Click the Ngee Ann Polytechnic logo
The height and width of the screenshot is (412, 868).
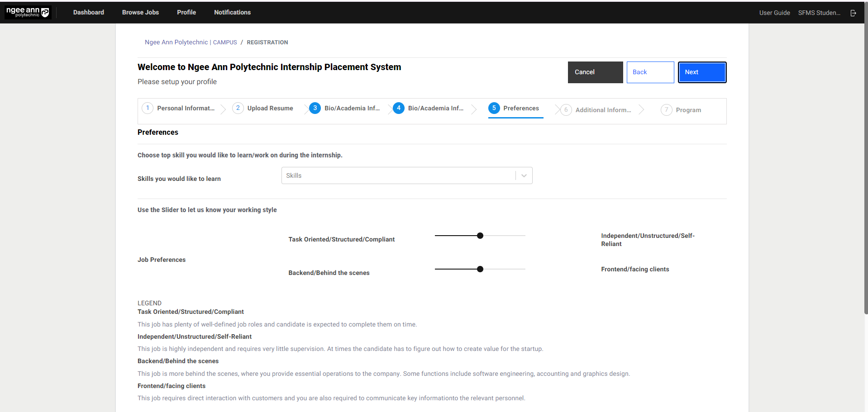click(x=28, y=12)
